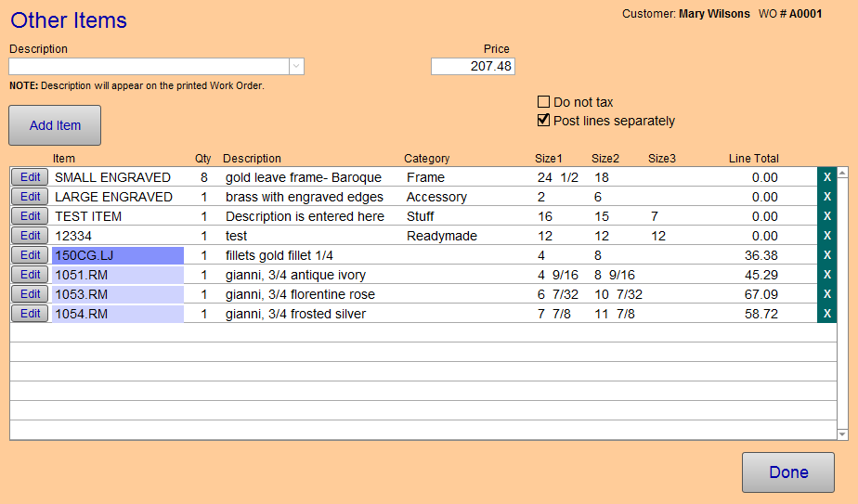858x504 pixels.
Task: Edit the 150CG.LJ fillet item
Action: tap(30, 255)
